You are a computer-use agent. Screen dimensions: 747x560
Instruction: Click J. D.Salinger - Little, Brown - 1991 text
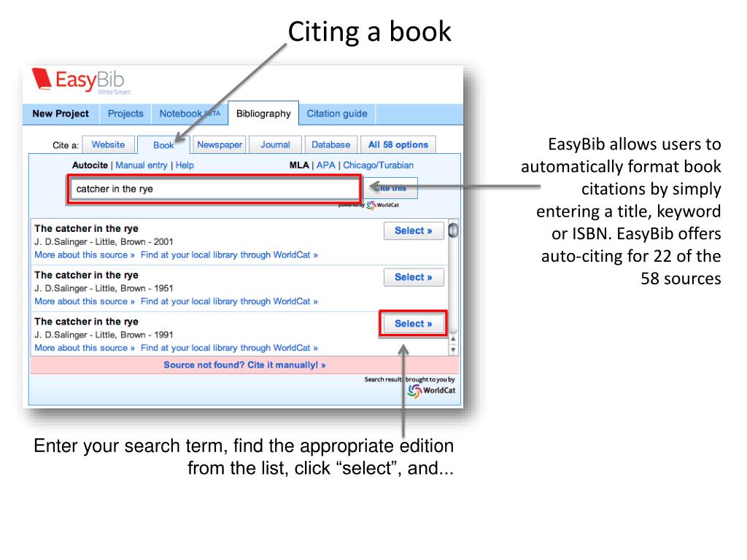(104, 335)
